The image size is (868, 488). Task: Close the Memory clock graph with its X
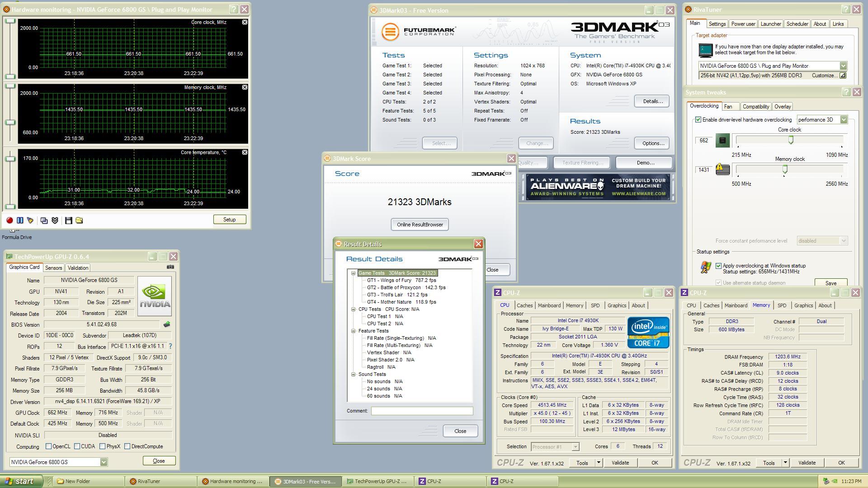245,87
